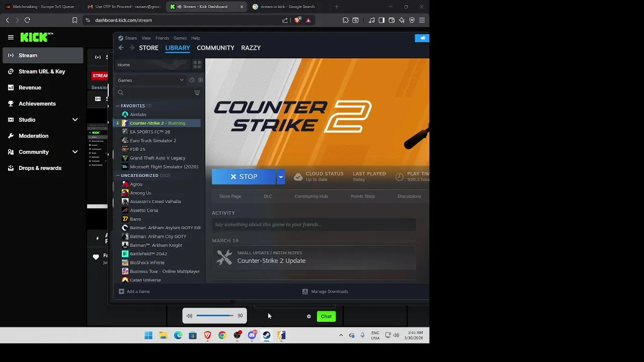The width and height of the screenshot is (644, 362).
Task: Open Brave browser from taskbar
Action: pyautogui.click(x=207, y=335)
